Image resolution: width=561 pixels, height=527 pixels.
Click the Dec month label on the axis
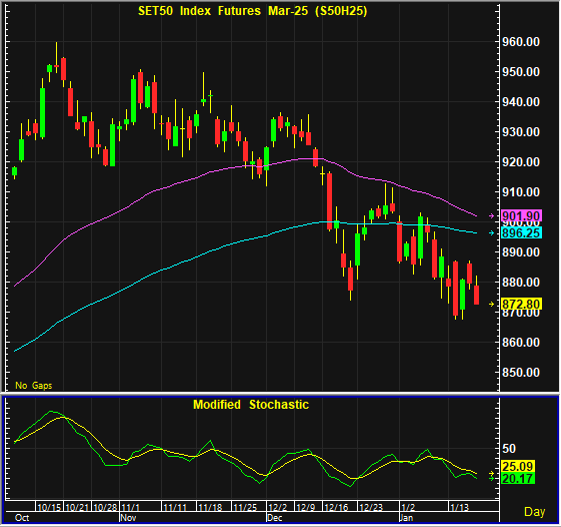click(275, 518)
